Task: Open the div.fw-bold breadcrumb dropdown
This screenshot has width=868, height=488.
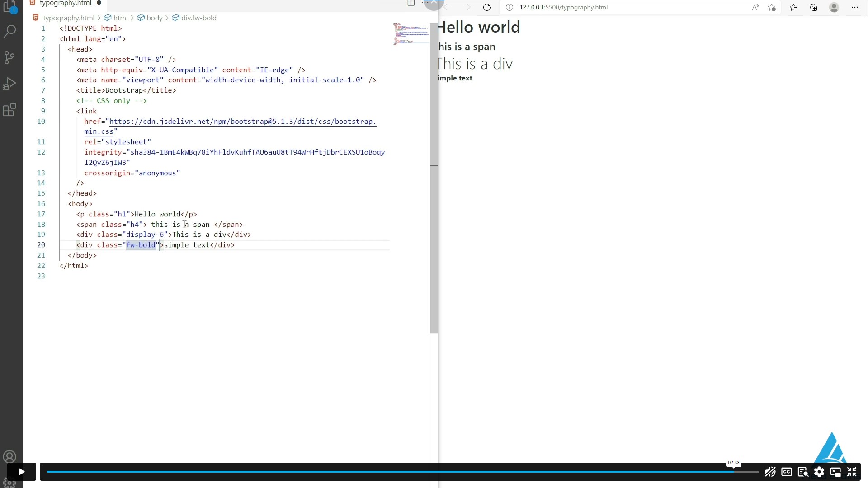Action: 198,18
